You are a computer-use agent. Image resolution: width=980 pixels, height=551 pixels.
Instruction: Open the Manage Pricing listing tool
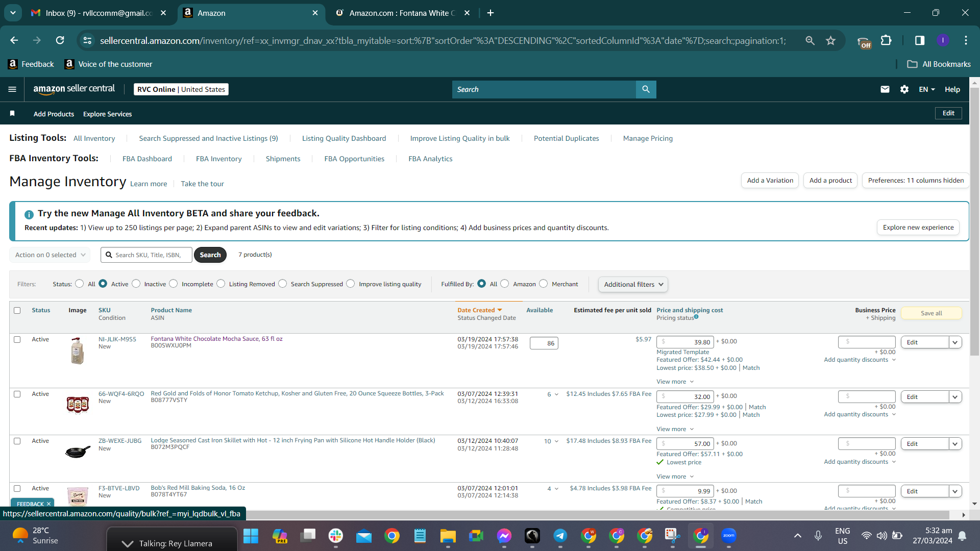click(648, 138)
